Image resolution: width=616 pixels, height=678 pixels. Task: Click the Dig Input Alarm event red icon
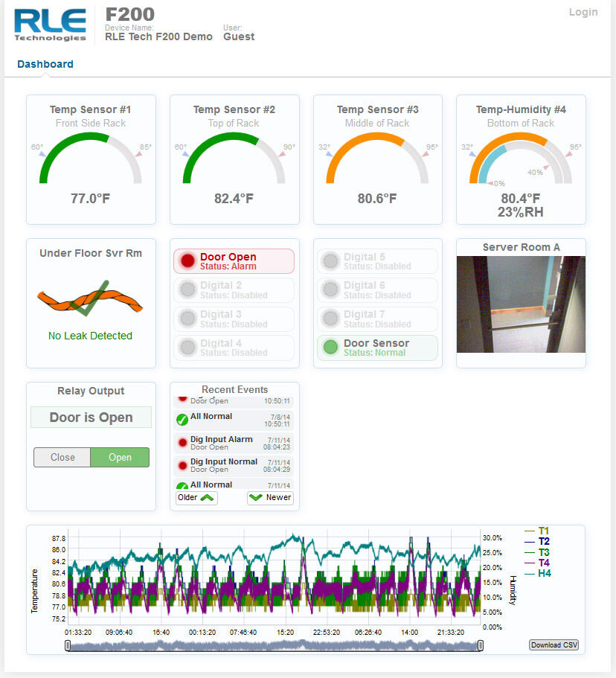click(x=182, y=443)
